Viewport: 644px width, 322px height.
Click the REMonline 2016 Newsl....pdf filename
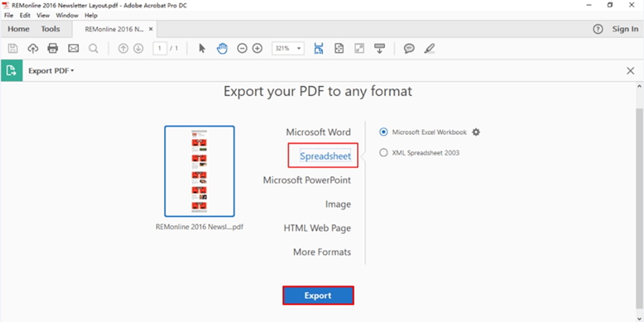199,227
